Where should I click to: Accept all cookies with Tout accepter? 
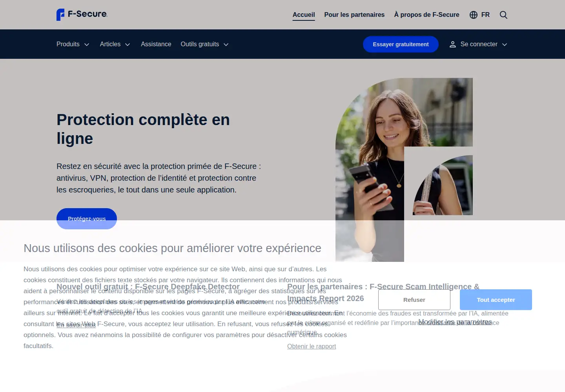[496, 300]
